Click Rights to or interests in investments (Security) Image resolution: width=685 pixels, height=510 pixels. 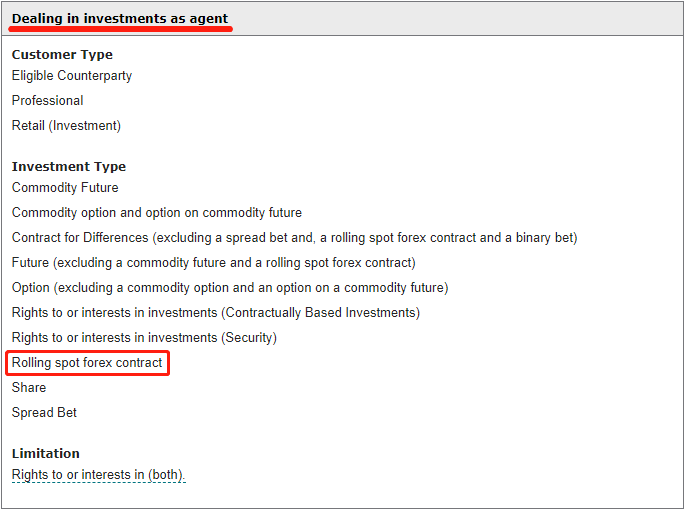tap(144, 337)
